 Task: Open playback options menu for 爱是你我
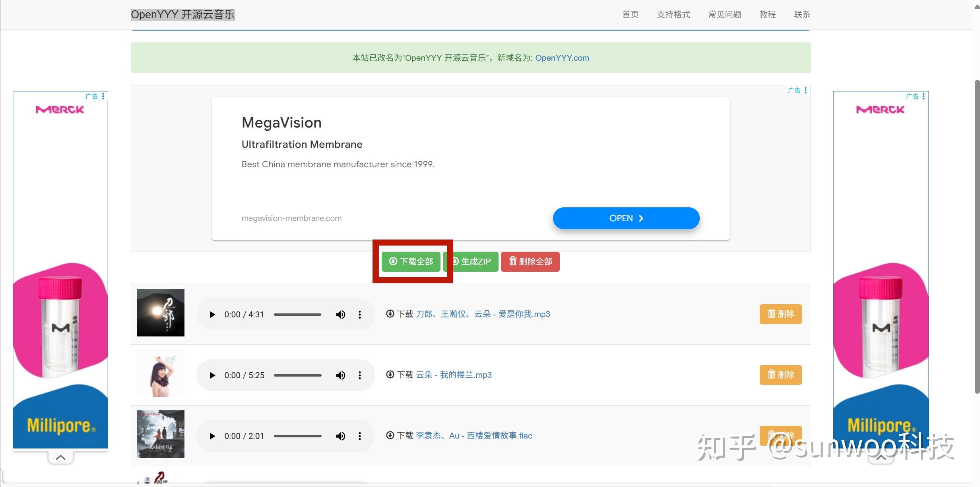359,314
